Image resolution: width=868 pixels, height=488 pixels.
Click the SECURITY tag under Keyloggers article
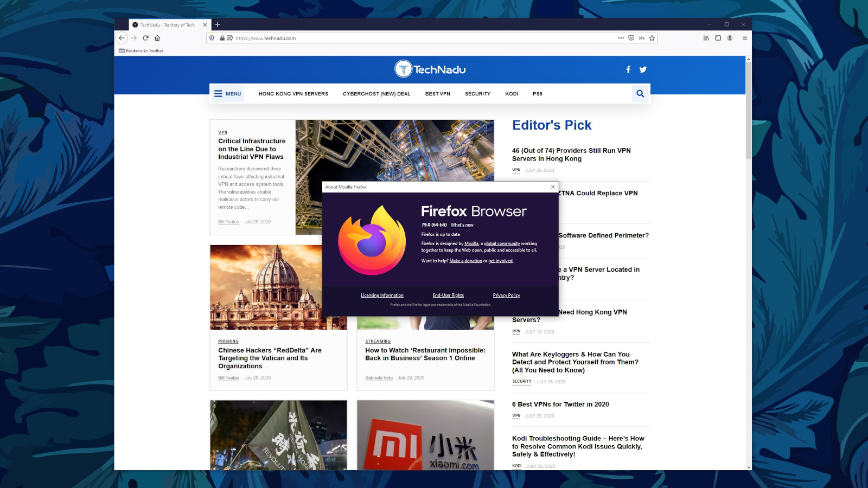[x=522, y=382]
